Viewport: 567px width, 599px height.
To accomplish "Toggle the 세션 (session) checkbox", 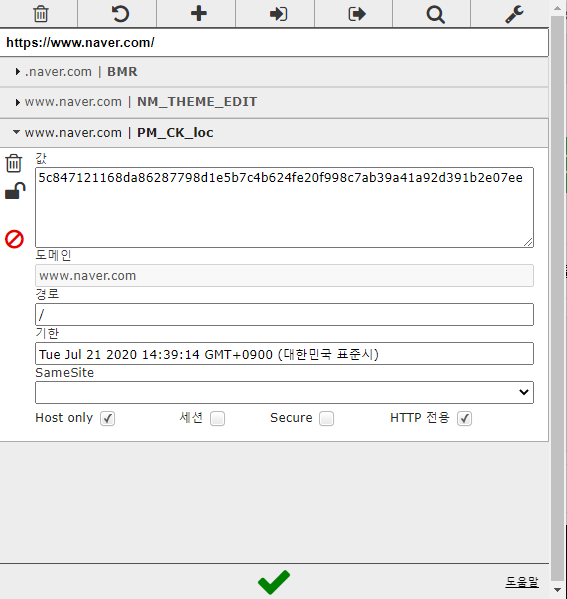I will pyautogui.click(x=217, y=418).
